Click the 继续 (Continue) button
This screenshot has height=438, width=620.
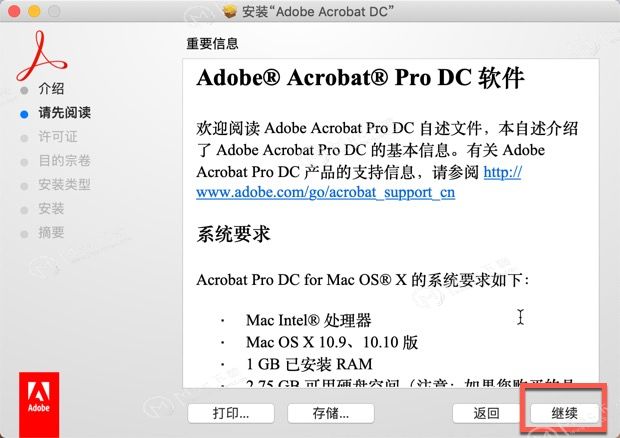coord(564,413)
